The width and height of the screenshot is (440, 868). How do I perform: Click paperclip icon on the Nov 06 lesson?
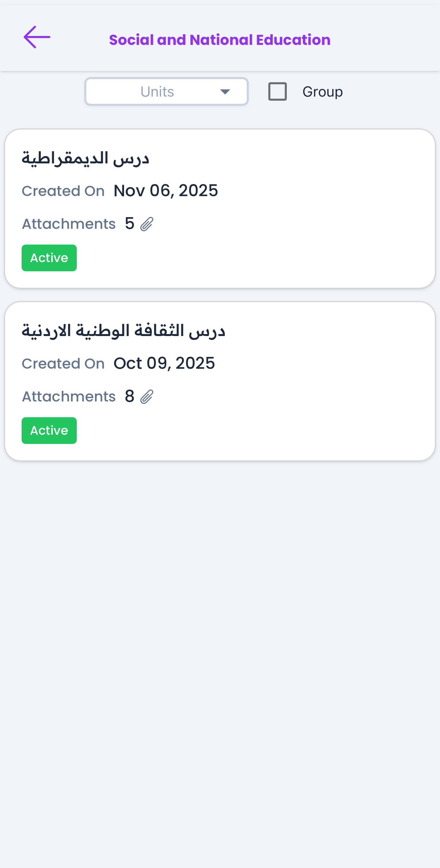[147, 224]
